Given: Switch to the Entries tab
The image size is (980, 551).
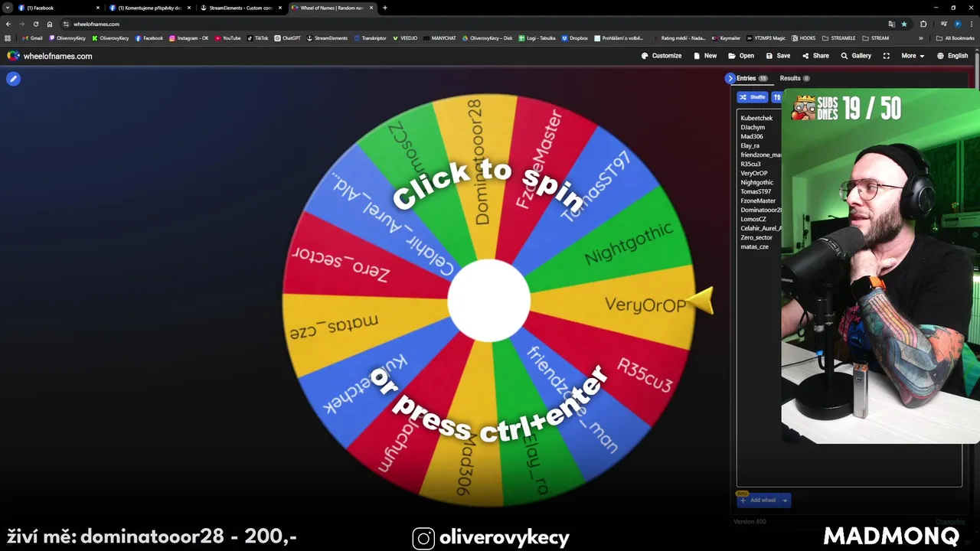Looking at the screenshot, I should point(751,78).
